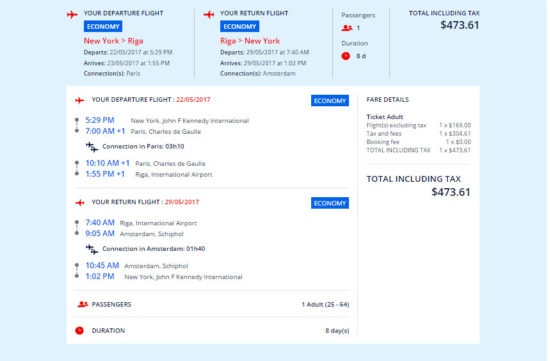This screenshot has width=550, height=361.
Task: Click the connection planes icon for Paris
Action: pyautogui.click(x=92, y=147)
